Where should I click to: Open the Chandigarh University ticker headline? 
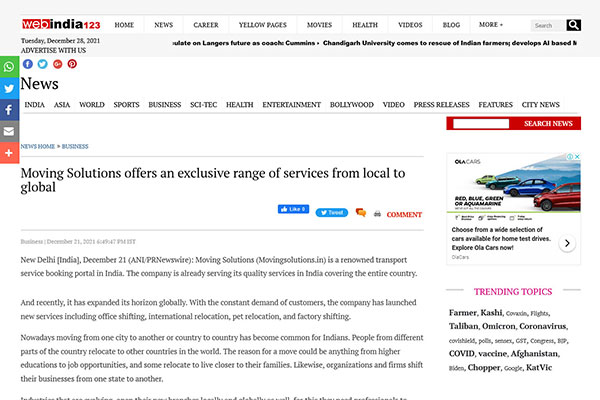(450, 43)
